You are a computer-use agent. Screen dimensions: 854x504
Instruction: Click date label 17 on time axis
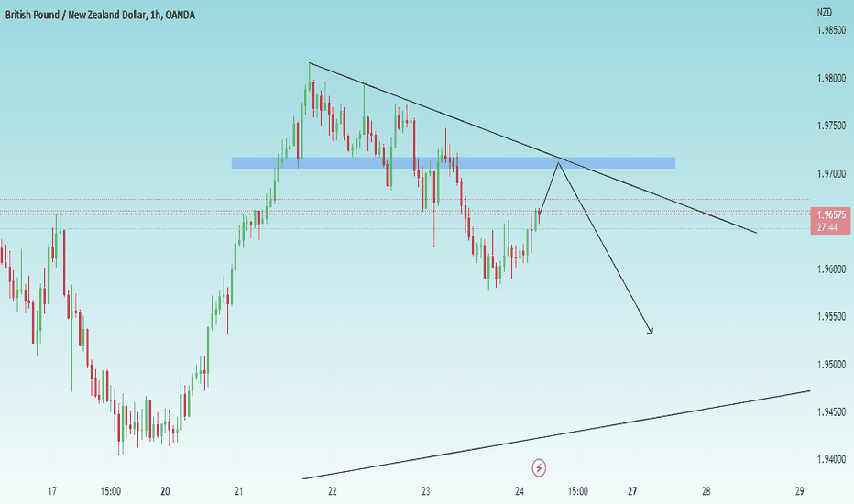click(x=52, y=491)
